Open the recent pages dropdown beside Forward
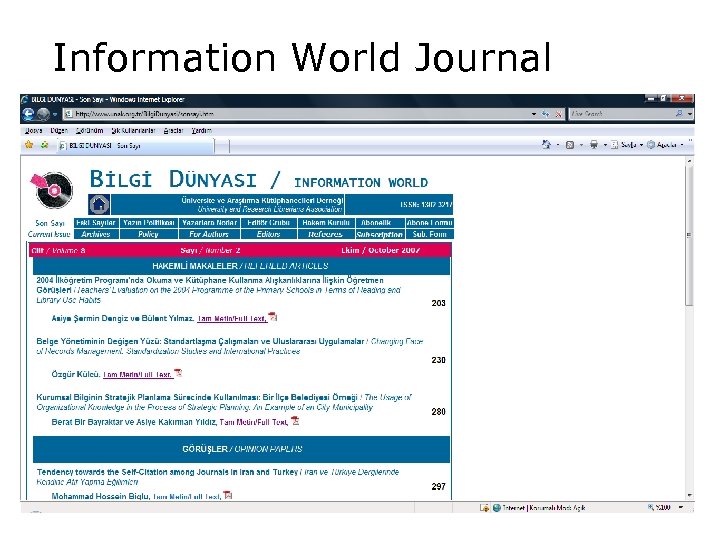 coord(55,114)
